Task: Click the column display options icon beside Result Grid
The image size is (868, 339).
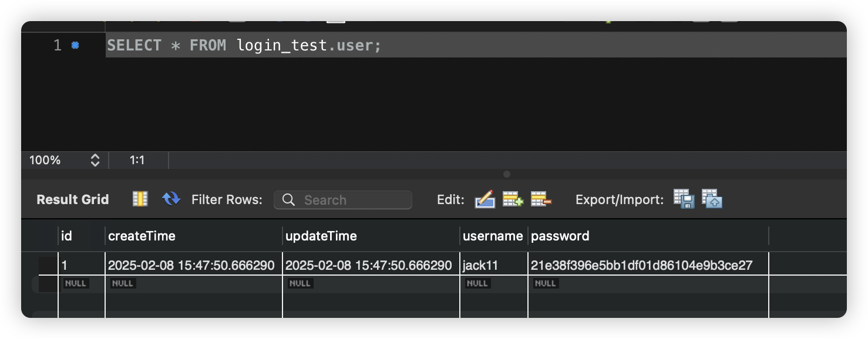Action: 140,199
